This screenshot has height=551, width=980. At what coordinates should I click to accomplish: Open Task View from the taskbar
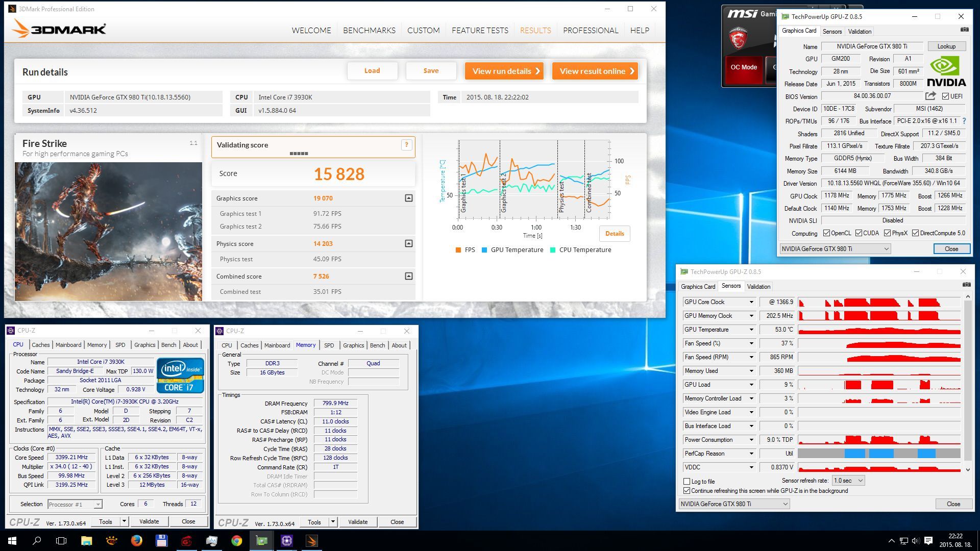(61, 540)
